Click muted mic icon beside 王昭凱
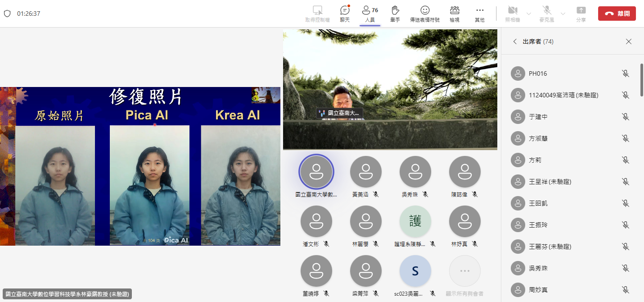 point(625,203)
